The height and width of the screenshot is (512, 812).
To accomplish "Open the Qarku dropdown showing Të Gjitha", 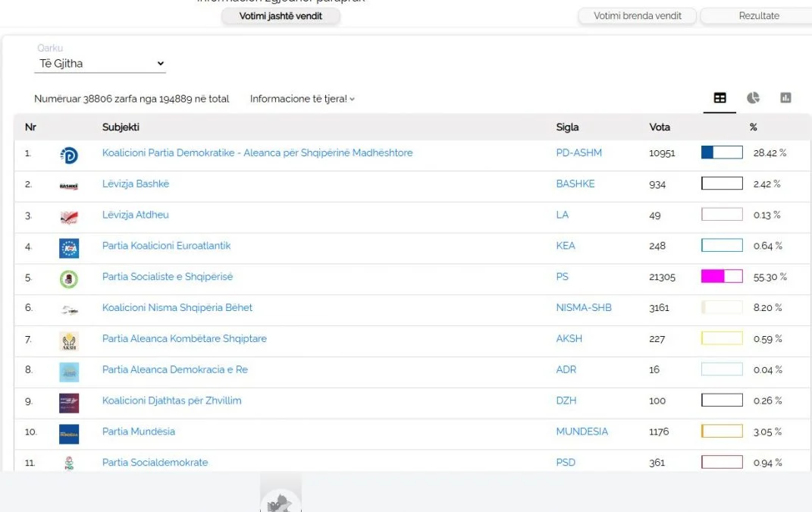I will coord(100,64).
